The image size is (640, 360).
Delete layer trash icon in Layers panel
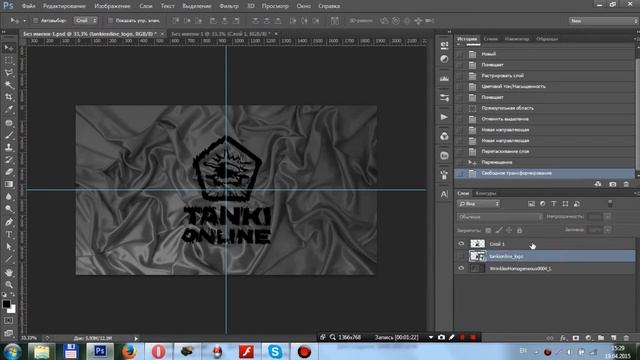[626, 338]
